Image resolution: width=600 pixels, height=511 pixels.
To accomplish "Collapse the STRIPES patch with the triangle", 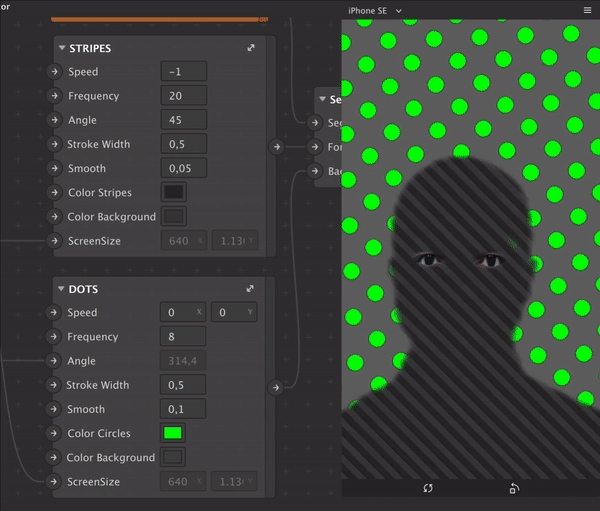I will (x=62, y=48).
